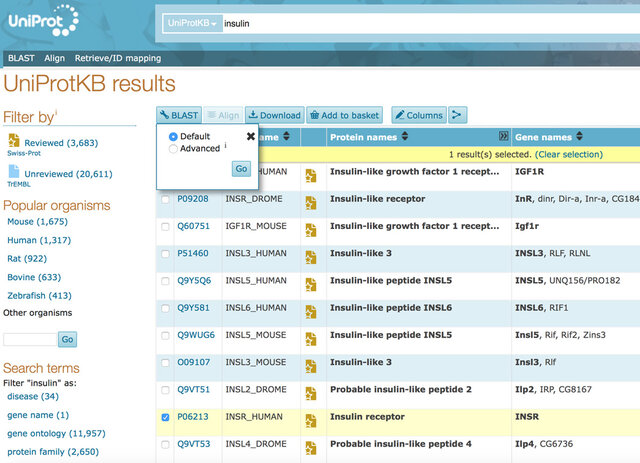Click the Other organisms text field
Screen dimensions: 640x463
click(30, 339)
